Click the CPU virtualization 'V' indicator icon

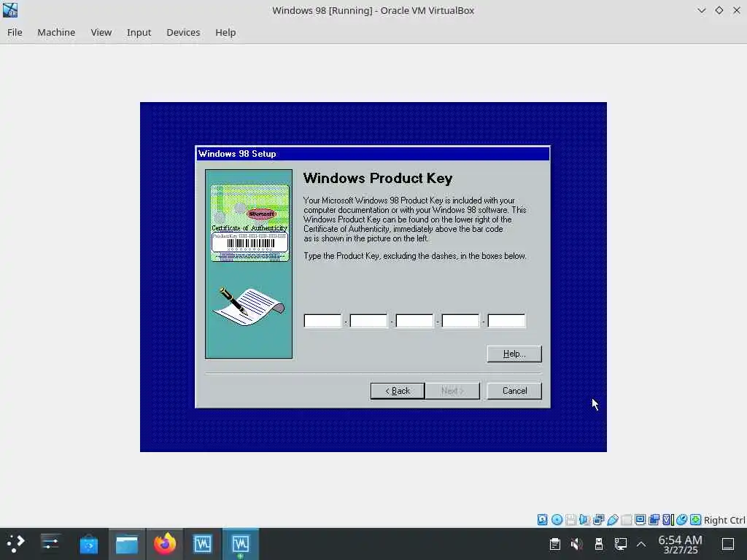(667, 519)
